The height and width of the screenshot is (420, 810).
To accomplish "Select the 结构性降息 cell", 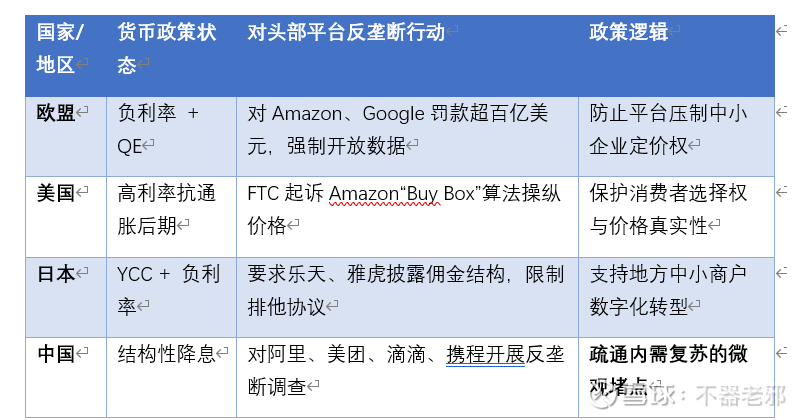I will [x=166, y=353].
